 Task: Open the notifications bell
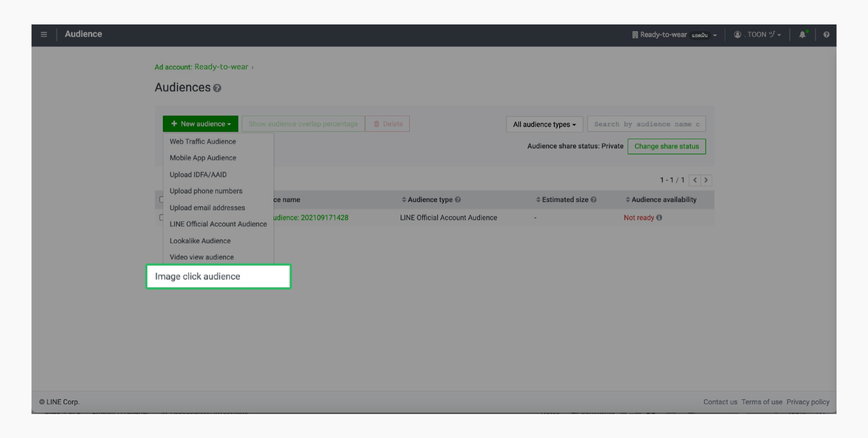coord(802,34)
